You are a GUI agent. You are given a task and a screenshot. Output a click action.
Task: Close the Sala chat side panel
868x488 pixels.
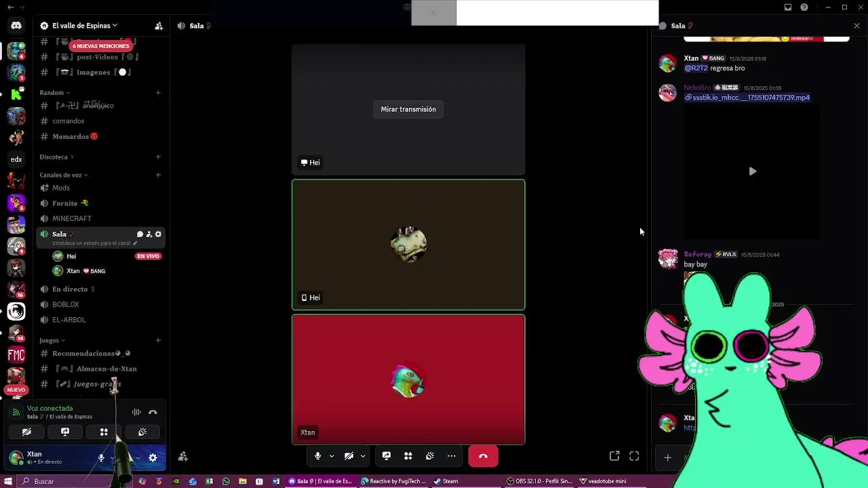[x=856, y=26]
